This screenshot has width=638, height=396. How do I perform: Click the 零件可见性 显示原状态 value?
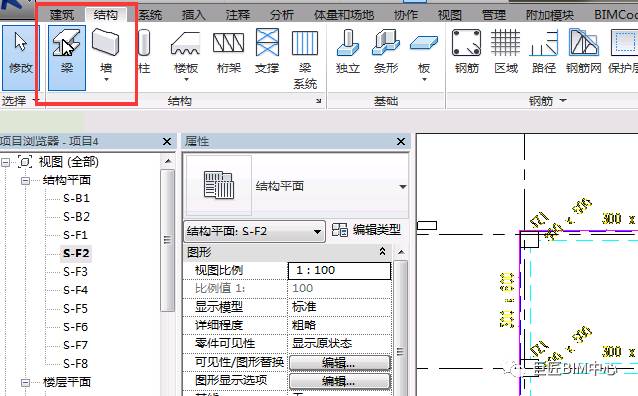339,343
